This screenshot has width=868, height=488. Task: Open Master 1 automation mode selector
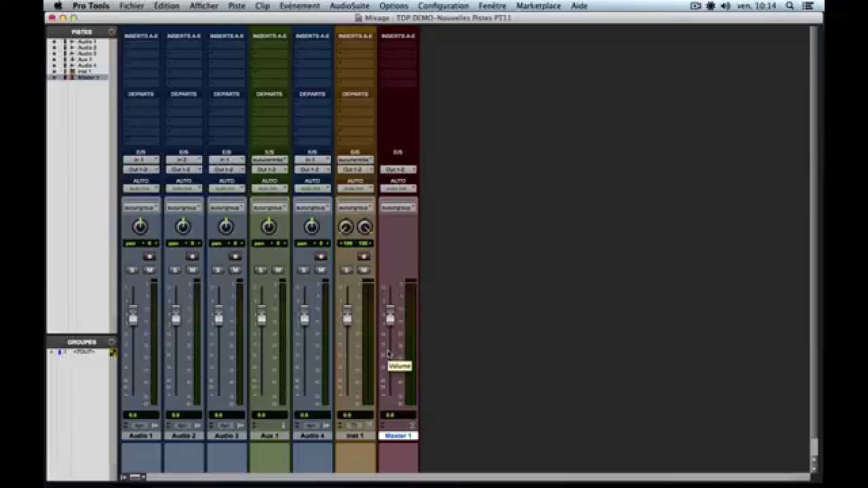(397, 188)
